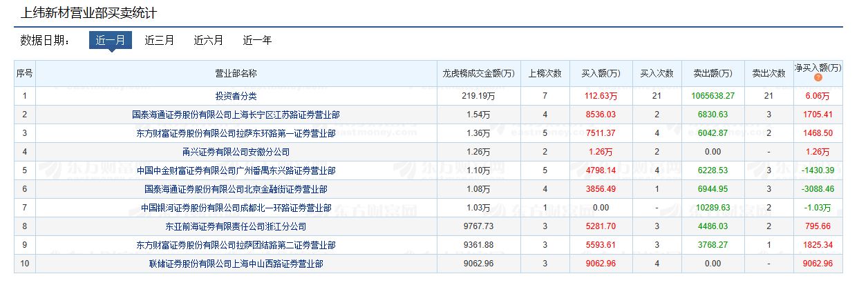Open 国泰海通证券上海长宁区江苏路证券营业部 link
This screenshot has height=285, width=868.
(x=236, y=115)
